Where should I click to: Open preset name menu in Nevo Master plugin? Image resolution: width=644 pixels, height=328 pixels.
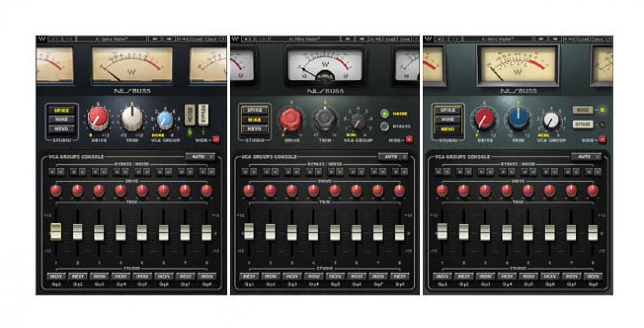click(499, 39)
